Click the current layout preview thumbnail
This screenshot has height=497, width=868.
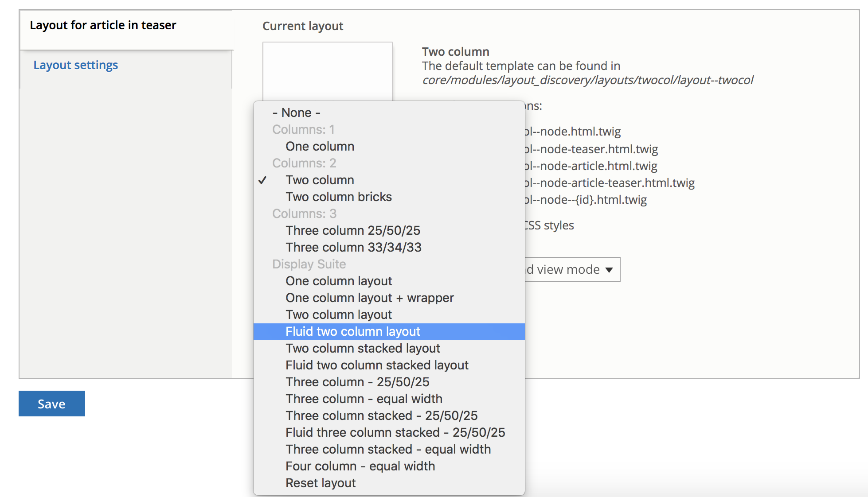[327, 71]
